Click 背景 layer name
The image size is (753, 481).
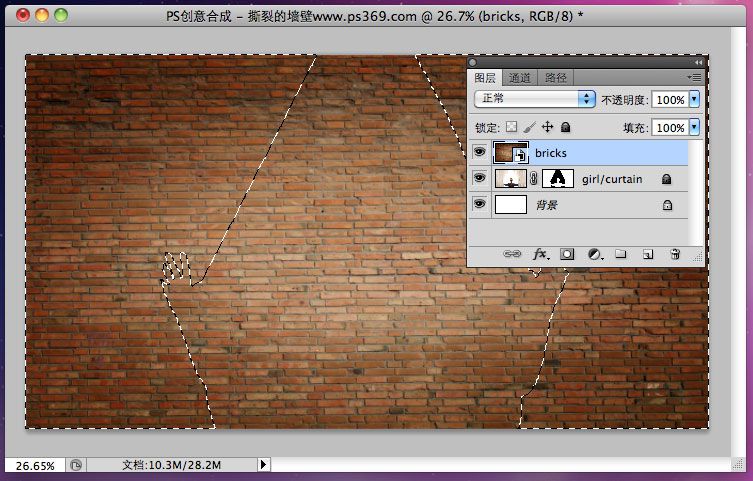click(x=547, y=205)
